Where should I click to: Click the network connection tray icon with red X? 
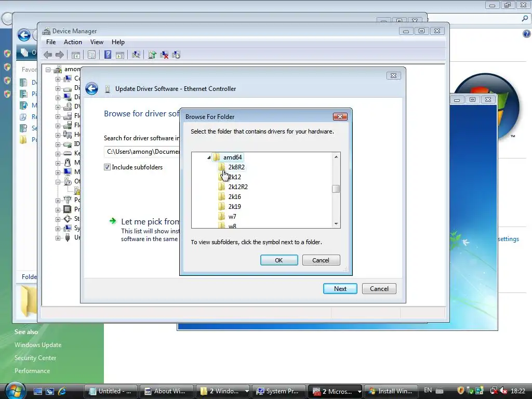click(x=494, y=391)
